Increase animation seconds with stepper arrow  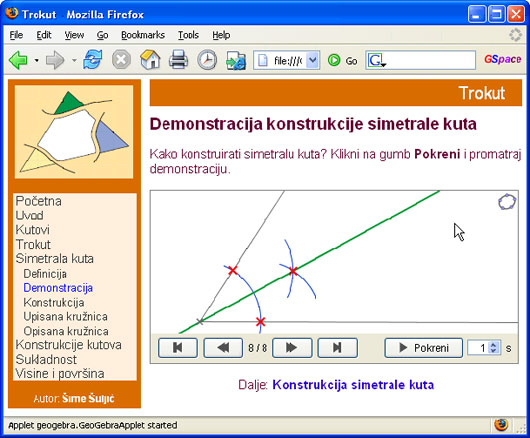[493, 345]
